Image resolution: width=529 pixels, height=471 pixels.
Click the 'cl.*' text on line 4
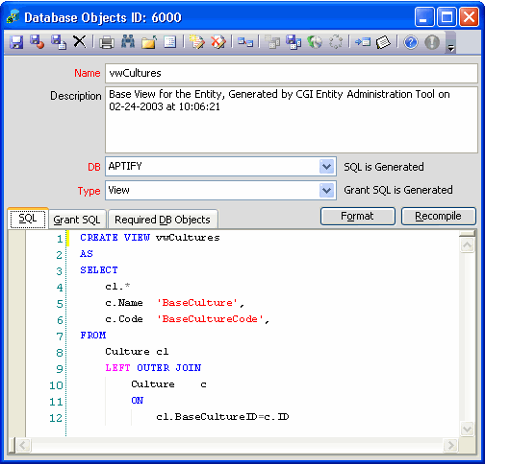pos(117,286)
